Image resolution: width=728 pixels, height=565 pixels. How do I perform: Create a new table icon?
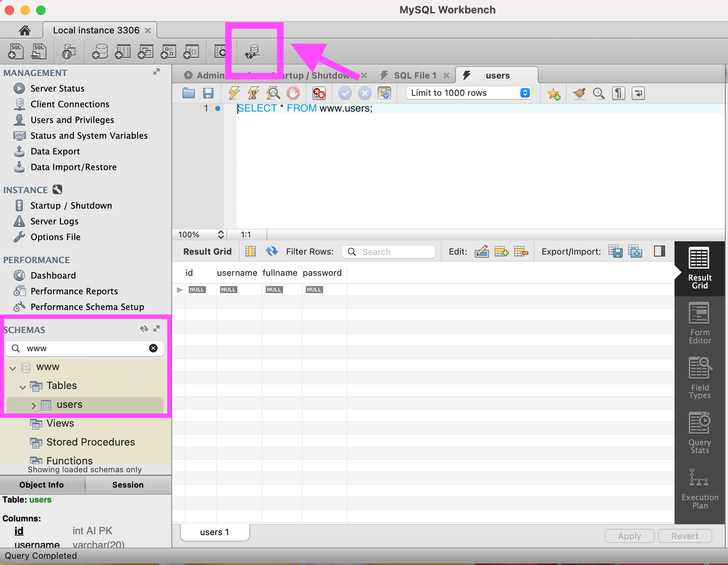coord(123,51)
